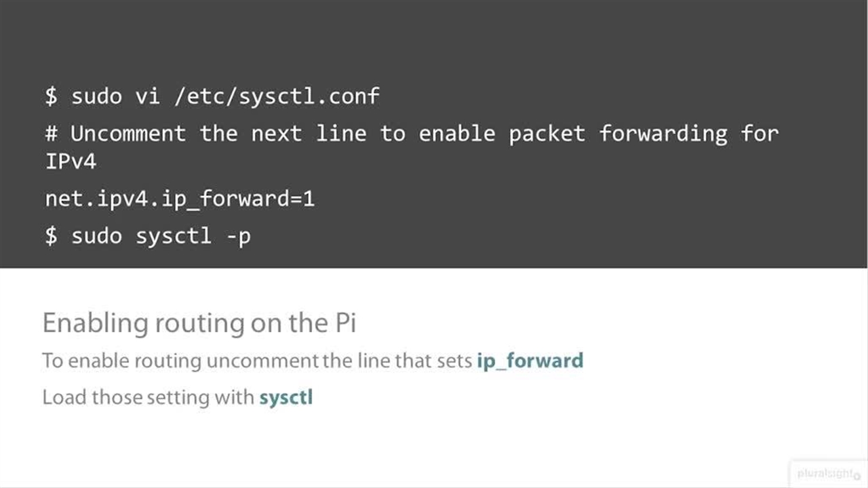
Task: Click the 'IPv4' word in the code block
Action: coord(71,162)
